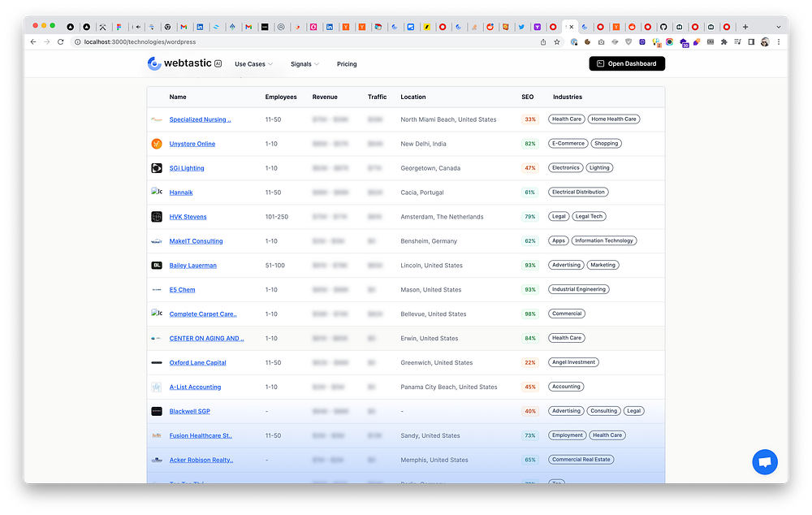Image resolution: width=812 pixels, height=515 pixels.
Task: Open CENTER ON AGING AND link
Action: tap(206, 339)
